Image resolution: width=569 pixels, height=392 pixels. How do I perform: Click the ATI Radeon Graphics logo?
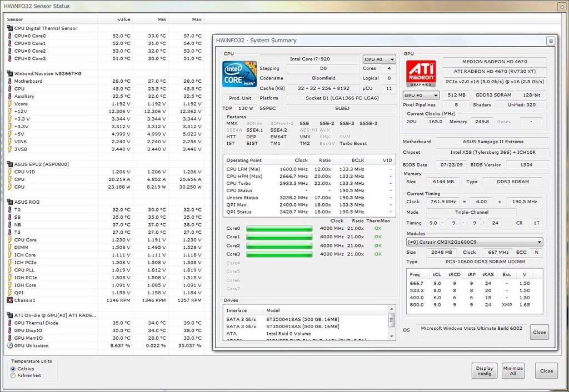421,74
